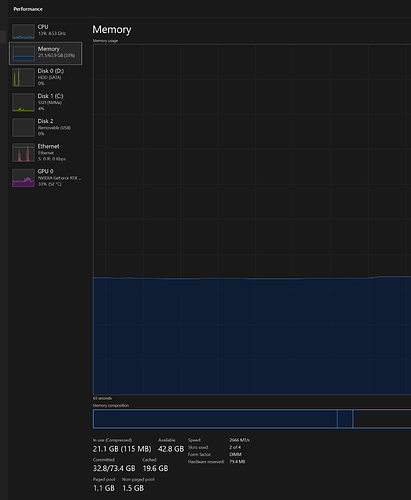Select the CPU performance graph thumbnail
The image size is (411, 500).
click(x=23, y=31)
